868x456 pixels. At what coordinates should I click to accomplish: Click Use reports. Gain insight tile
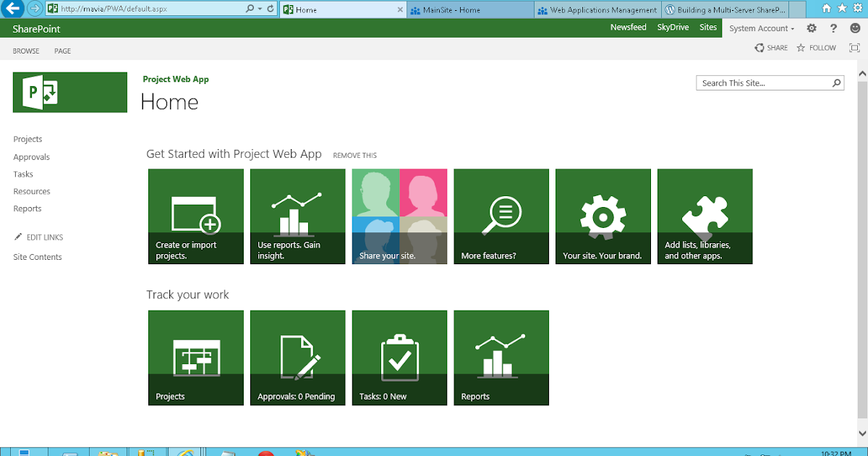point(298,216)
